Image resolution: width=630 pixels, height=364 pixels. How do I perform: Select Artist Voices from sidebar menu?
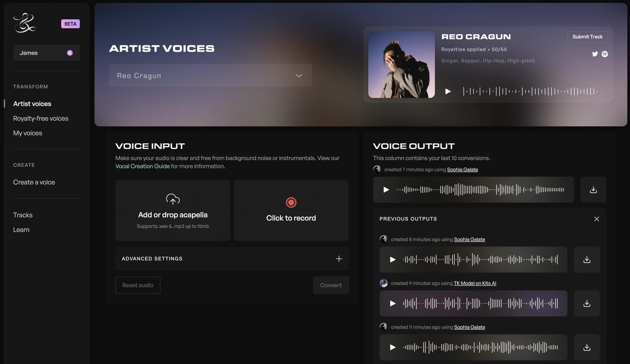[x=32, y=103]
